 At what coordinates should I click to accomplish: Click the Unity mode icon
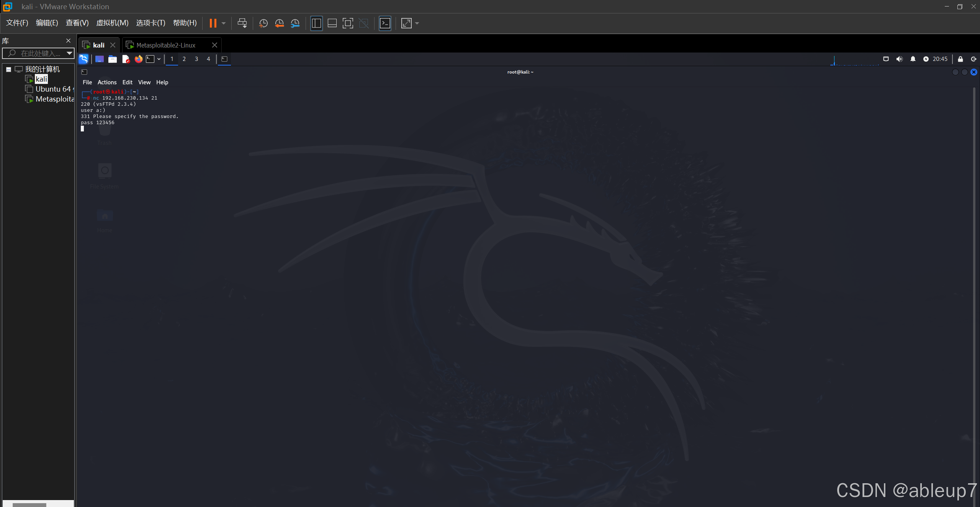coord(363,23)
